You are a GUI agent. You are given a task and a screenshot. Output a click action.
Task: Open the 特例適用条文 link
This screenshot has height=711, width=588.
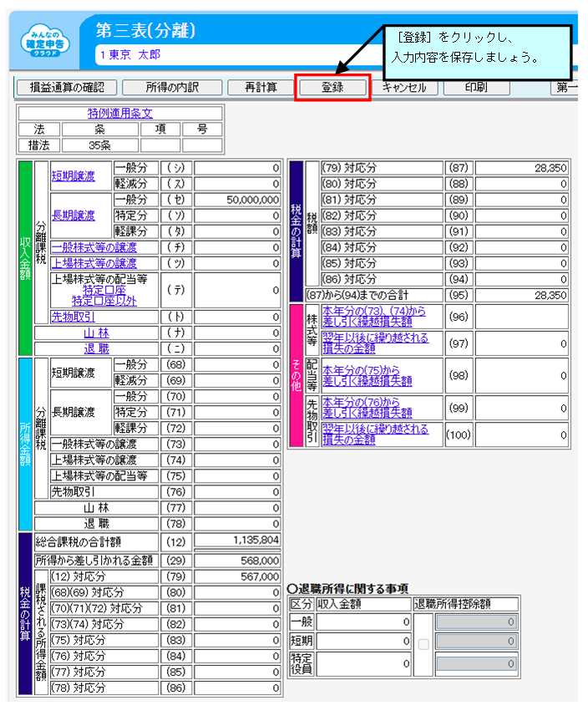(x=119, y=113)
